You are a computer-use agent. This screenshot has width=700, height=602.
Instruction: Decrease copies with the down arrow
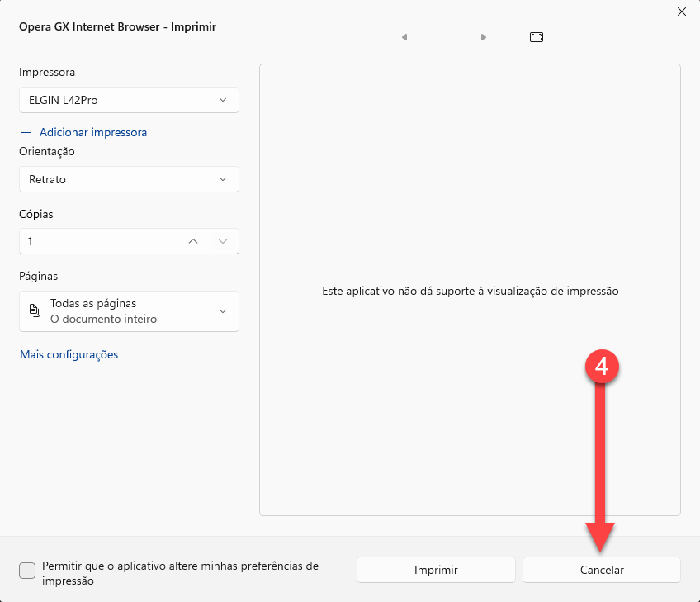[x=223, y=241]
